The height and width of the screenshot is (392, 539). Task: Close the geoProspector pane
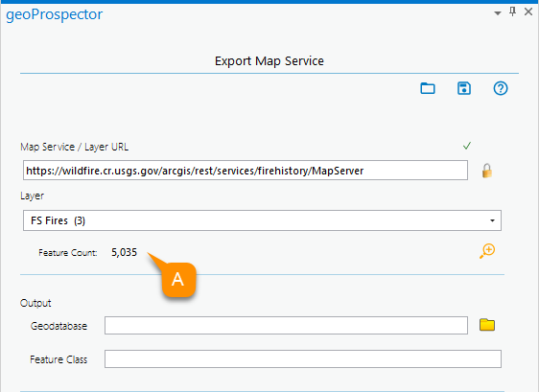[528, 12]
